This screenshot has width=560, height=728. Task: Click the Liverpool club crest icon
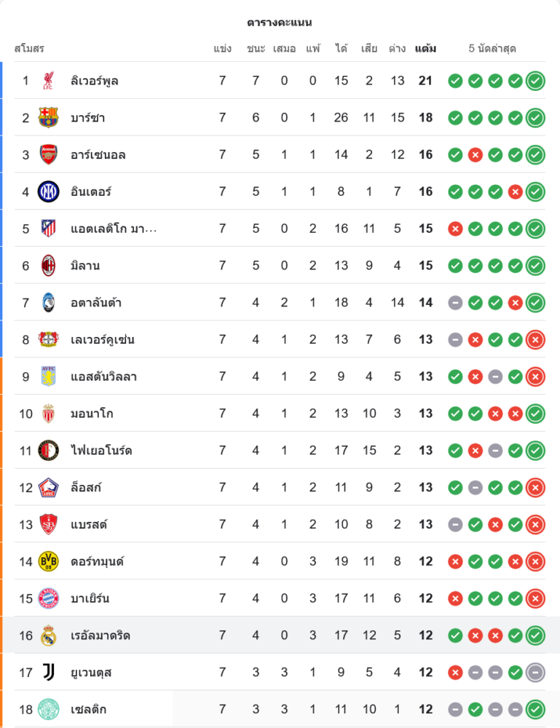point(48,81)
